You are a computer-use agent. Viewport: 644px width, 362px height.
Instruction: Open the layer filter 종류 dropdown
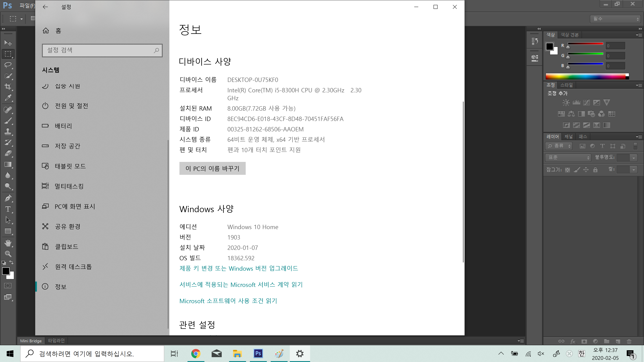pyautogui.click(x=558, y=146)
